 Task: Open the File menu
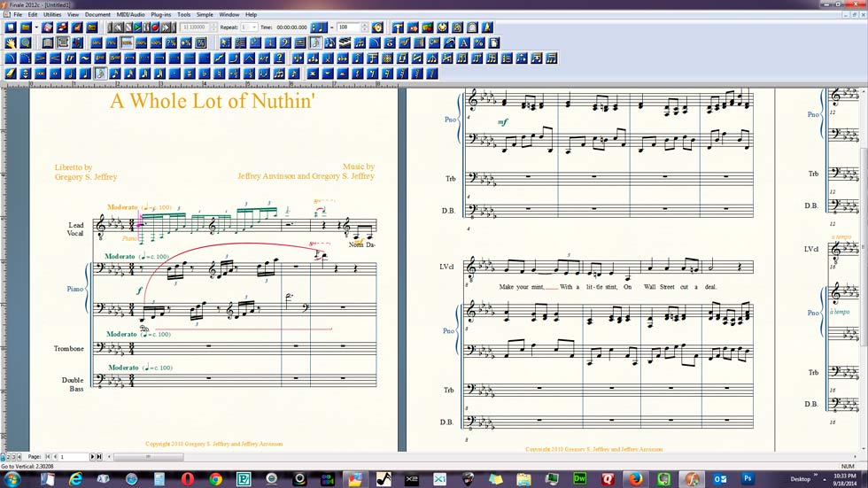coord(18,14)
